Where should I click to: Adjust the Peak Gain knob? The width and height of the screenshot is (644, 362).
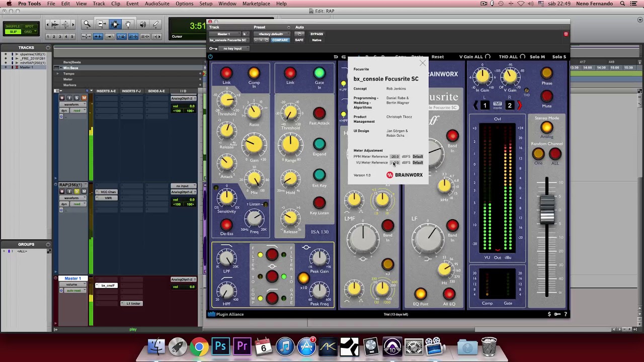pyautogui.click(x=319, y=259)
